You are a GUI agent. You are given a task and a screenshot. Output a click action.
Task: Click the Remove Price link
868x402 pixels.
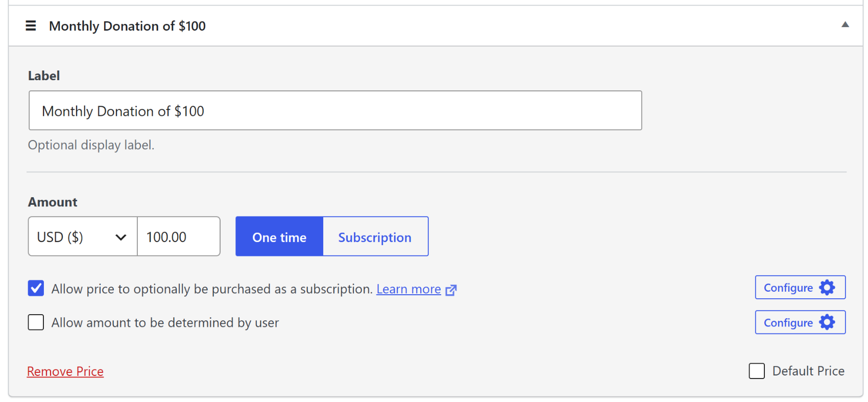(65, 371)
